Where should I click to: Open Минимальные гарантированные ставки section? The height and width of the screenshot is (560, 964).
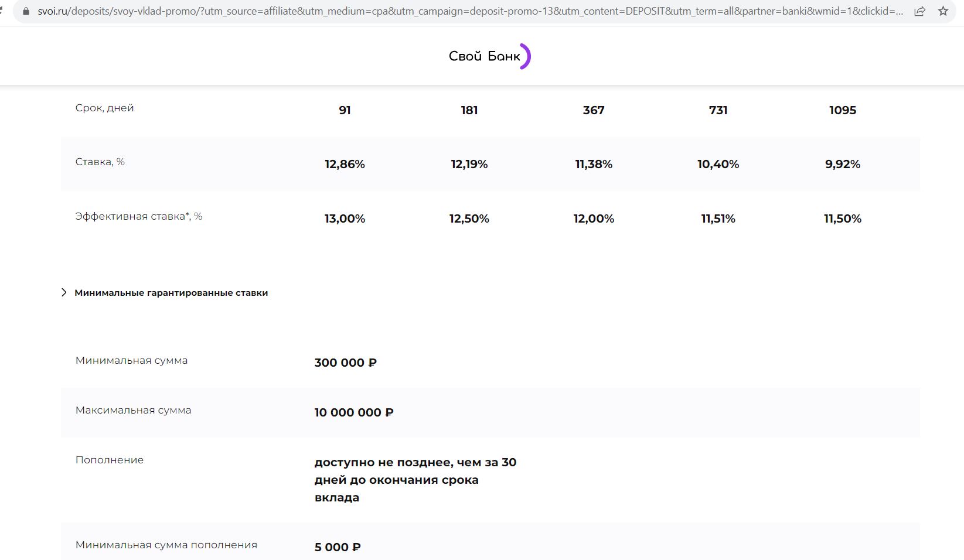tap(171, 292)
